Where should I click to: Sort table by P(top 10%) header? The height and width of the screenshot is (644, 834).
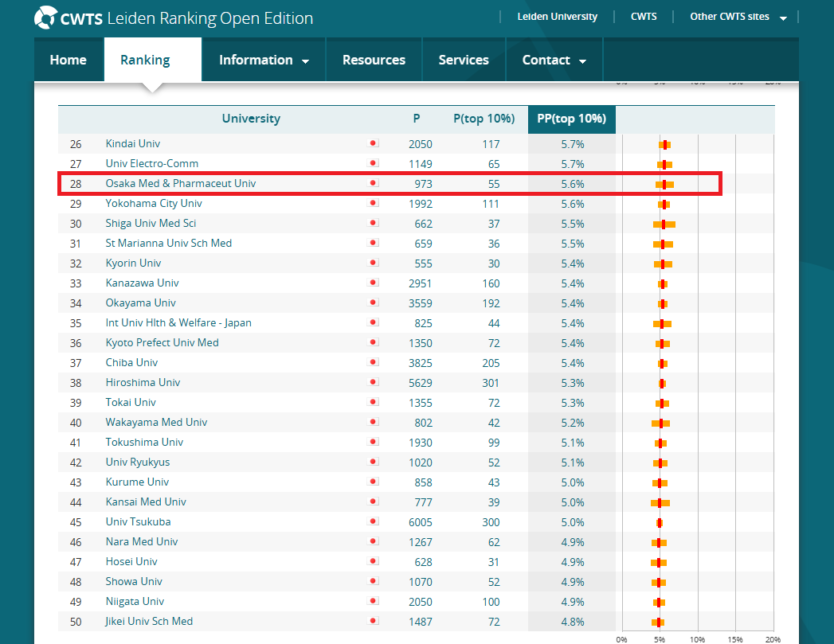coord(484,119)
